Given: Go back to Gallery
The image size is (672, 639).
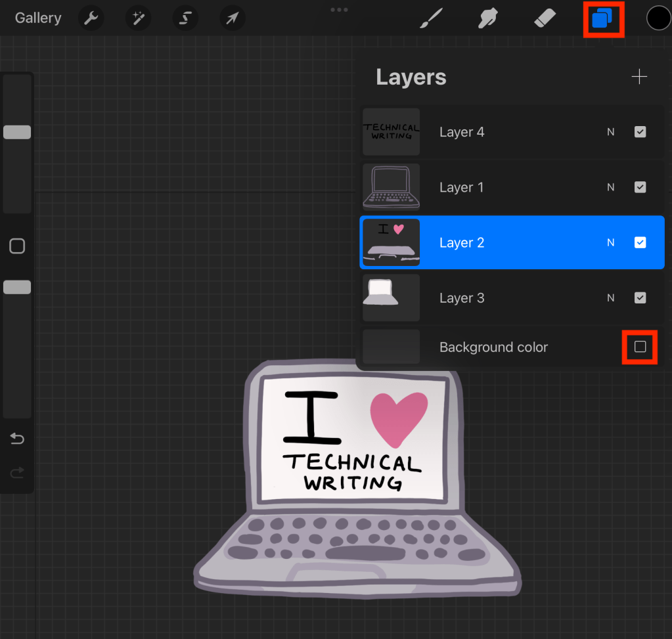Looking at the screenshot, I should tap(38, 18).
